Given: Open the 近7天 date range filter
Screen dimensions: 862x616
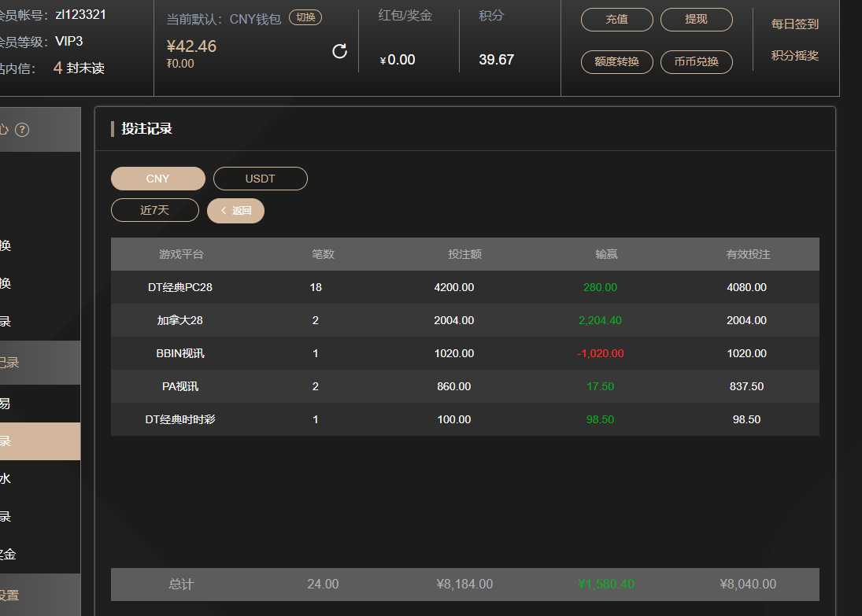Looking at the screenshot, I should click(154, 210).
